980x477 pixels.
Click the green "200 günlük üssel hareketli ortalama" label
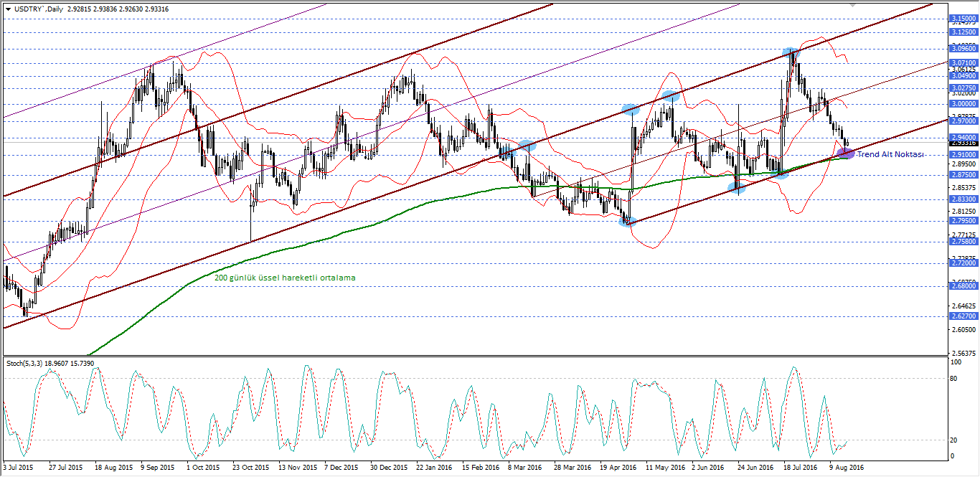click(x=285, y=278)
